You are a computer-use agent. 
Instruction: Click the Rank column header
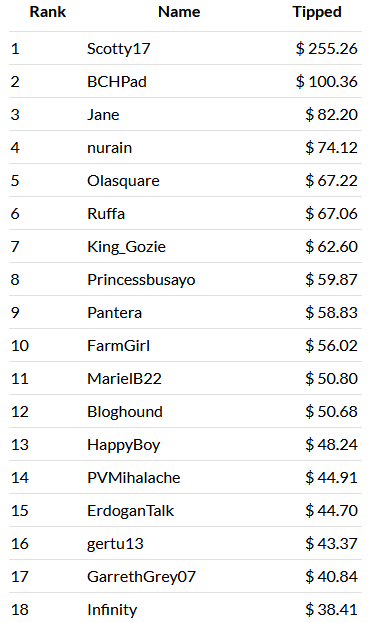click(x=48, y=12)
